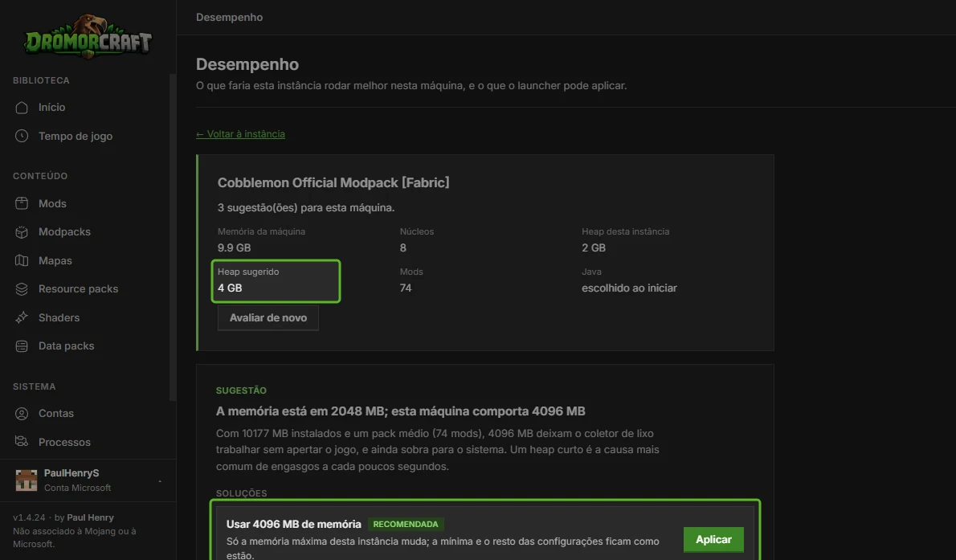Click the 3 sugestão(ões) para esta máquina text
Screen dimensions: 956x560
tap(306, 207)
